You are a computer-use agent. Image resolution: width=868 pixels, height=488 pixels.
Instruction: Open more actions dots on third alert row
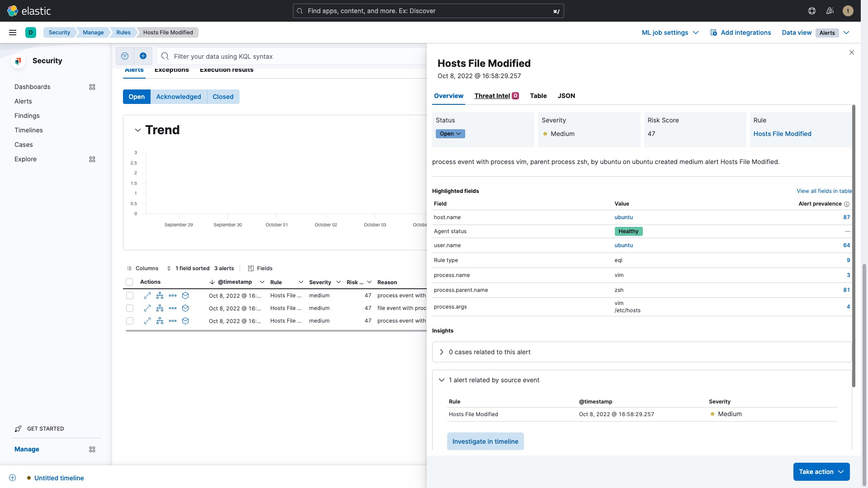click(173, 321)
